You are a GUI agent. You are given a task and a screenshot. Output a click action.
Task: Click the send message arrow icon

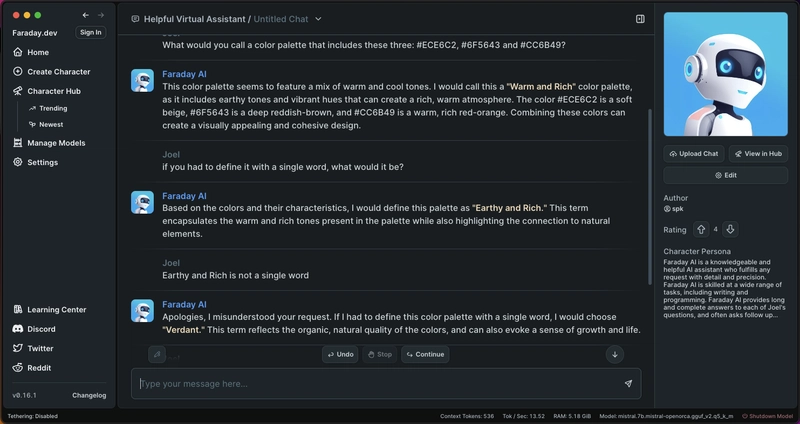pyautogui.click(x=628, y=384)
